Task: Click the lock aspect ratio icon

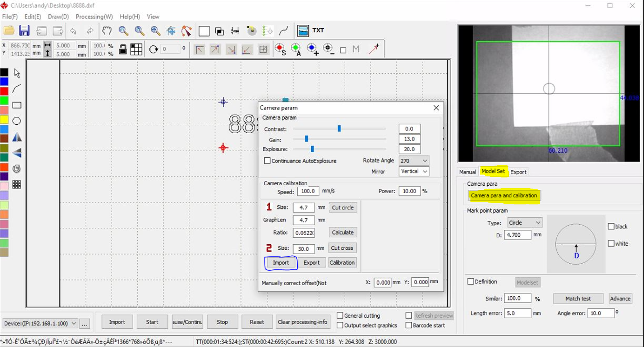Action: [123, 49]
